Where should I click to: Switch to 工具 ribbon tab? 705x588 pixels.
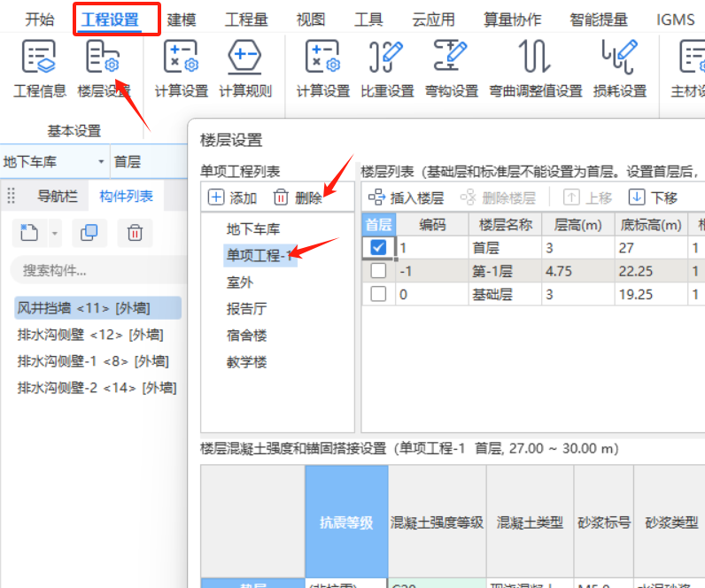pos(368,19)
